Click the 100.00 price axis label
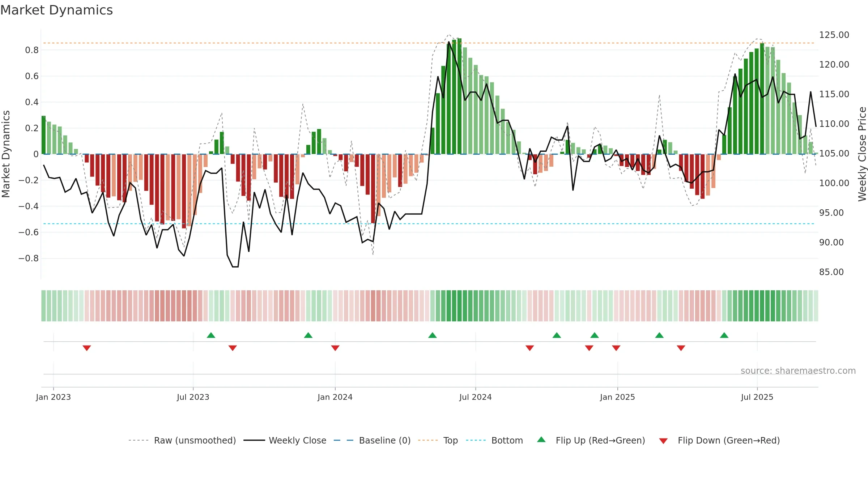The image size is (868, 488). (834, 183)
